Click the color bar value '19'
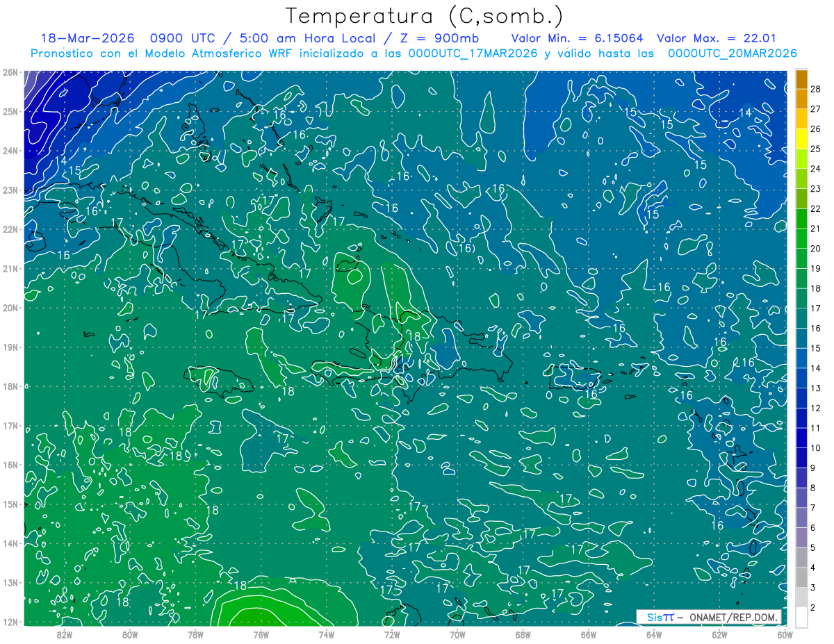 pyautogui.click(x=816, y=268)
